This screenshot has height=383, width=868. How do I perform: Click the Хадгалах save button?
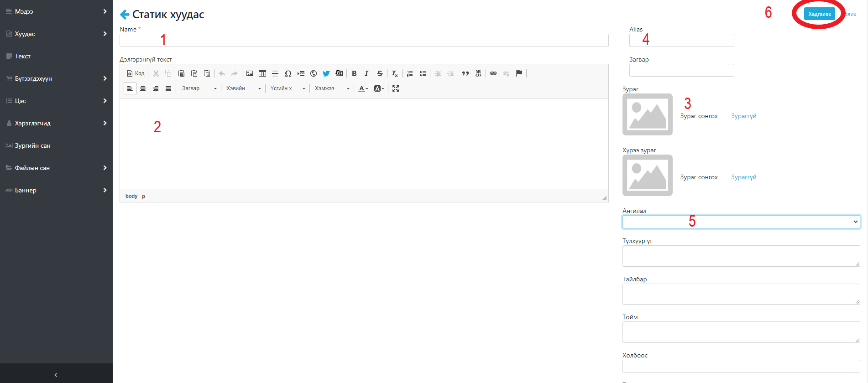[819, 14]
